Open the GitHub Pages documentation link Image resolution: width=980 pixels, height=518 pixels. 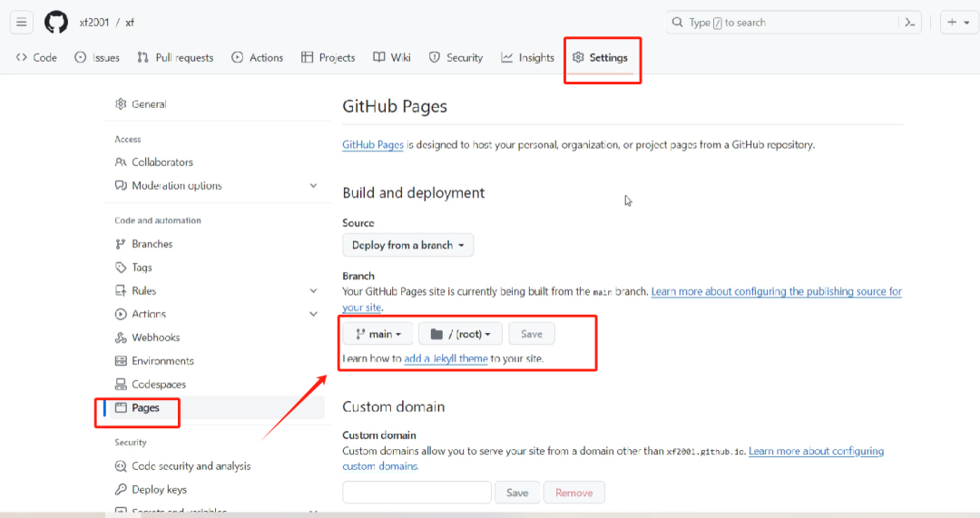point(373,144)
